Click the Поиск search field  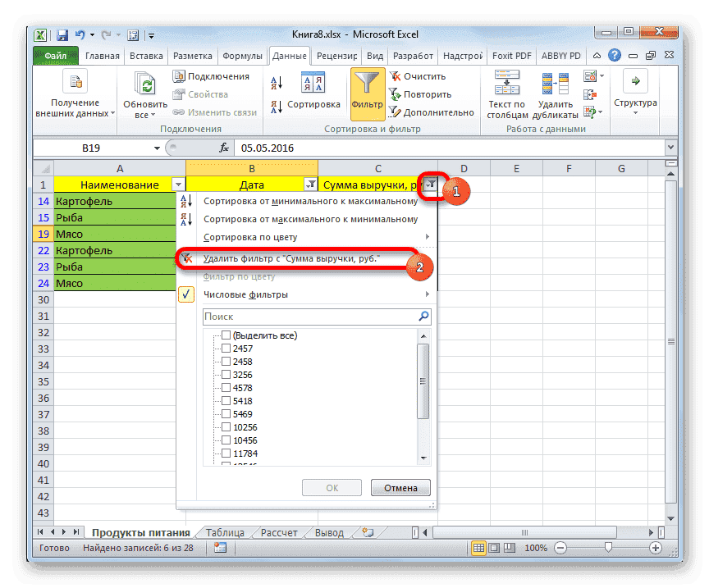(x=312, y=316)
